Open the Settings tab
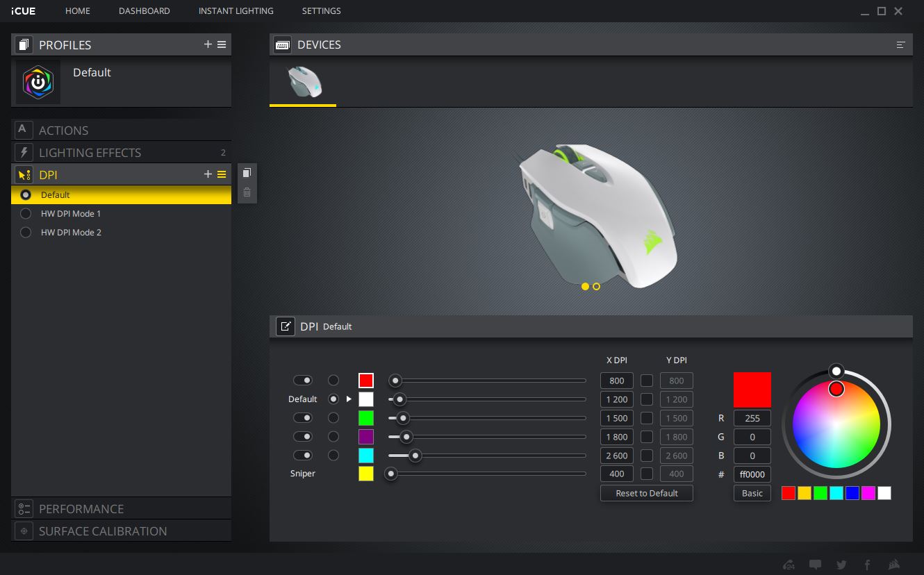This screenshot has height=575, width=924. (322, 11)
